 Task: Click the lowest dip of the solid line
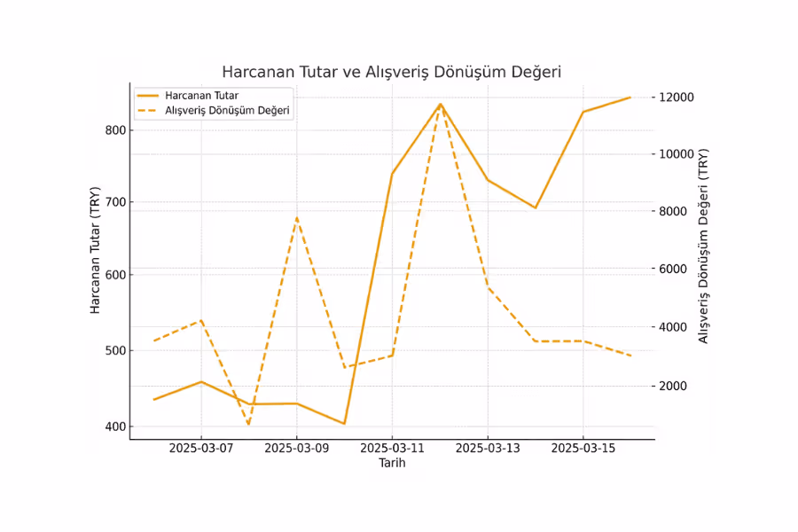click(346, 423)
